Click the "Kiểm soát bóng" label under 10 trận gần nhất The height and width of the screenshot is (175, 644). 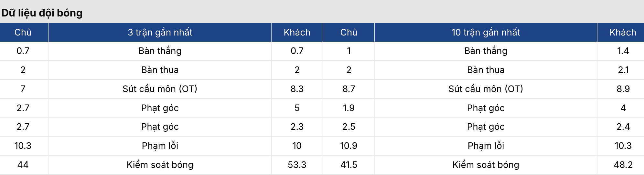pyautogui.click(x=486, y=165)
